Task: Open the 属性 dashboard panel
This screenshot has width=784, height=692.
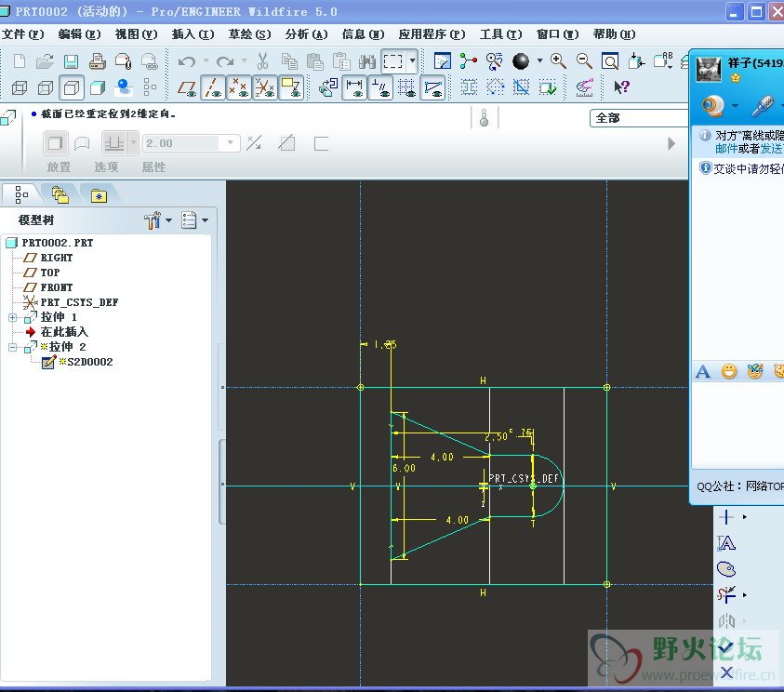Action: click(153, 167)
